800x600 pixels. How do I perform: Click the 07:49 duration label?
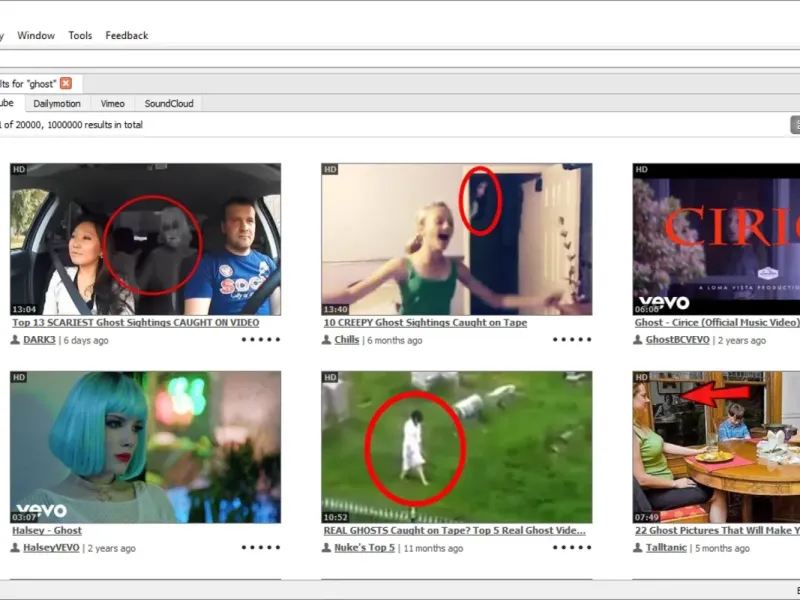(646, 517)
